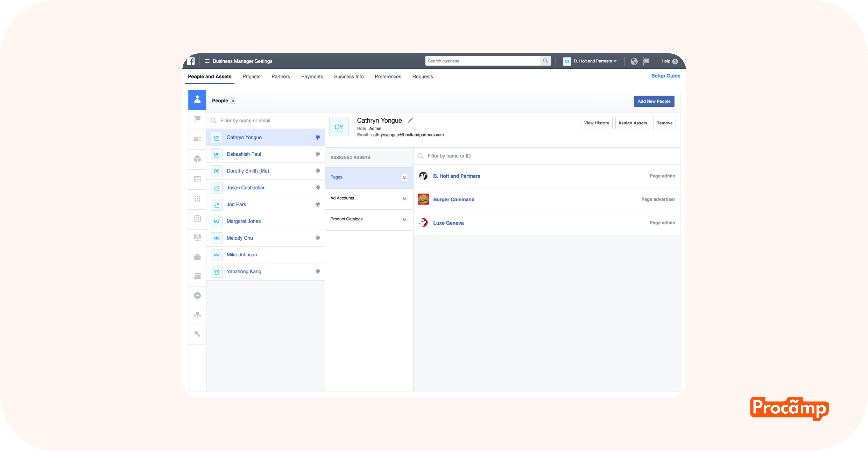Select Dorothy Smith (Me) in people list
The height and width of the screenshot is (451, 868).
pyautogui.click(x=265, y=171)
